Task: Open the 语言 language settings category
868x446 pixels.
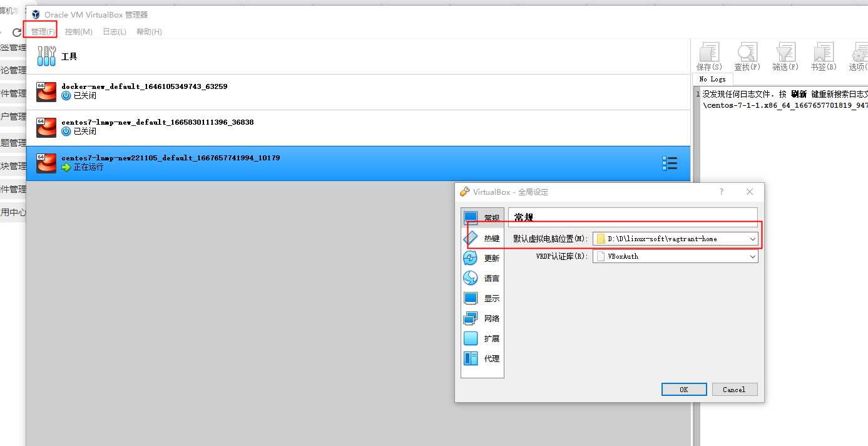Action: [x=482, y=278]
